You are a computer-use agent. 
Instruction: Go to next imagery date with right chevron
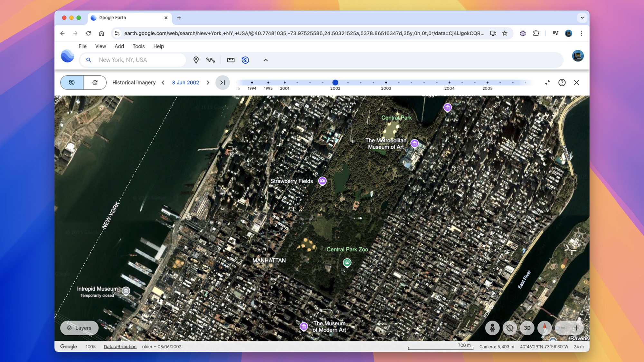[208, 83]
